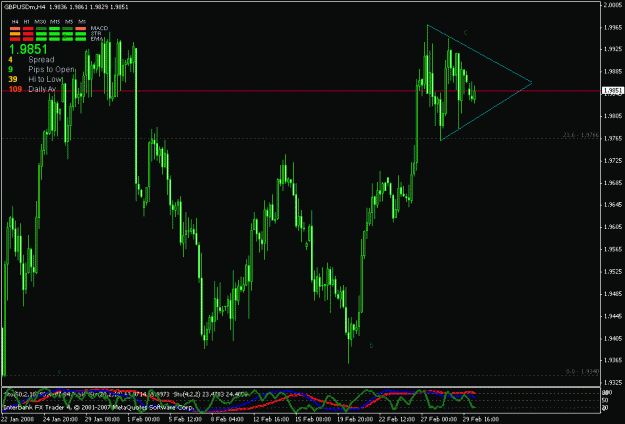
Task: Click the 15 Feb 08:00 time axis label
Action: tap(312, 419)
